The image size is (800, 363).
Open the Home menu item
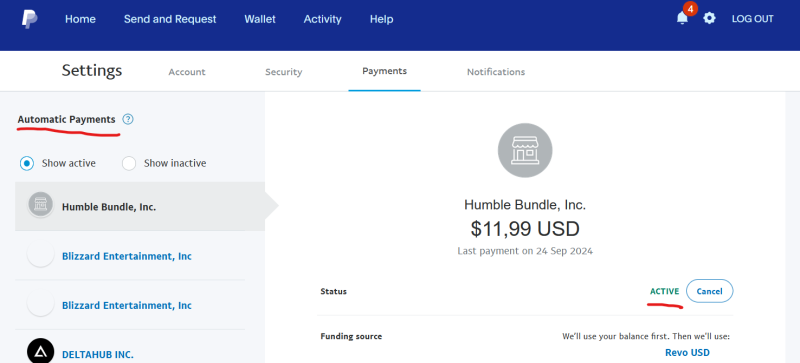[x=80, y=19]
